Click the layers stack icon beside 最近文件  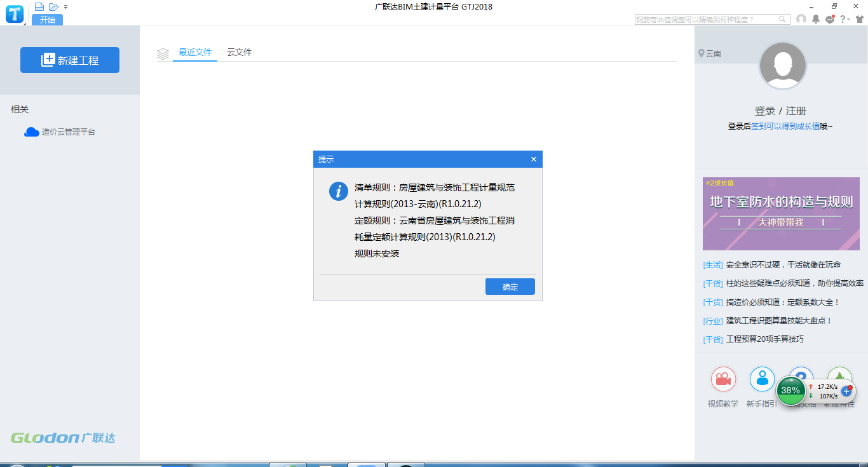tap(163, 54)
